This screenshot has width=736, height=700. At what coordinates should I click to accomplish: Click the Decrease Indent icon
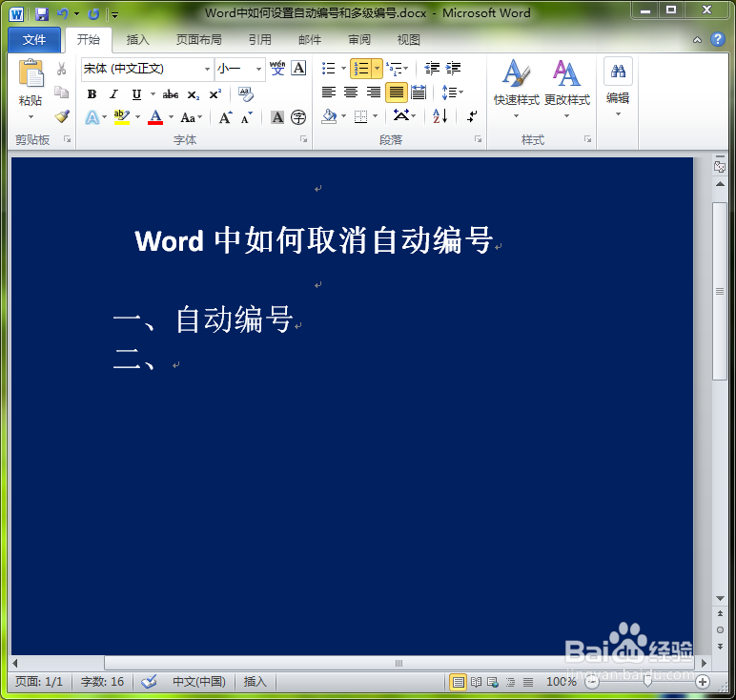[431, 69]
